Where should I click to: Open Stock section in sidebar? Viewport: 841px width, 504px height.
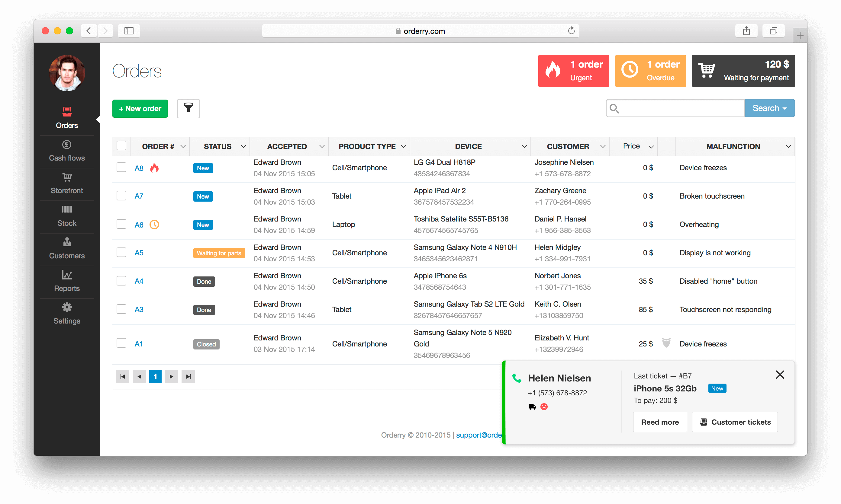67,216
